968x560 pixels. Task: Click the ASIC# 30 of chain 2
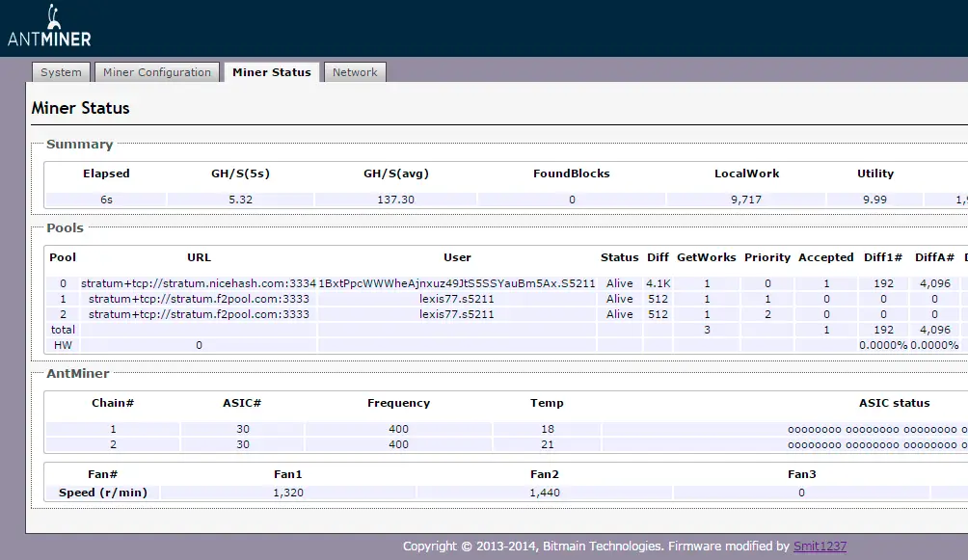click(x=243, y=444)
